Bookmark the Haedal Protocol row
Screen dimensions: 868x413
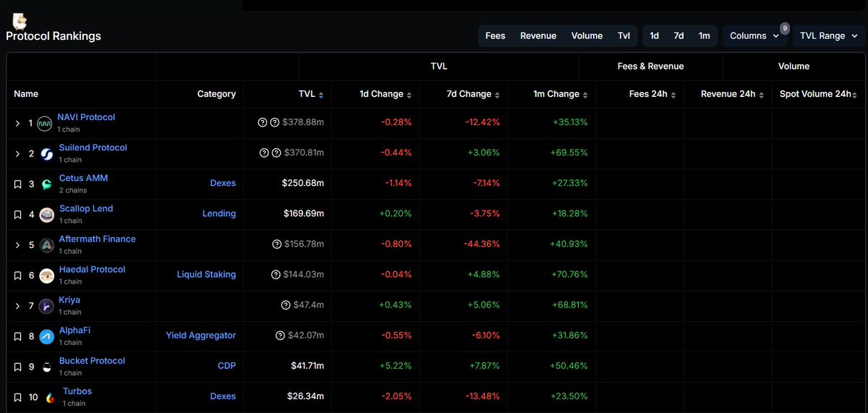pyautogui.click(x=18, y=276)
